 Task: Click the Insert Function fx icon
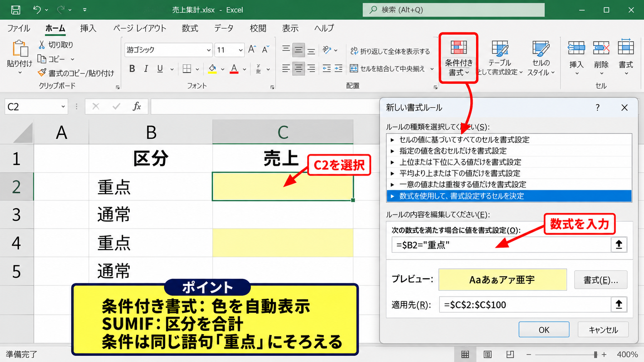[137, 107]
